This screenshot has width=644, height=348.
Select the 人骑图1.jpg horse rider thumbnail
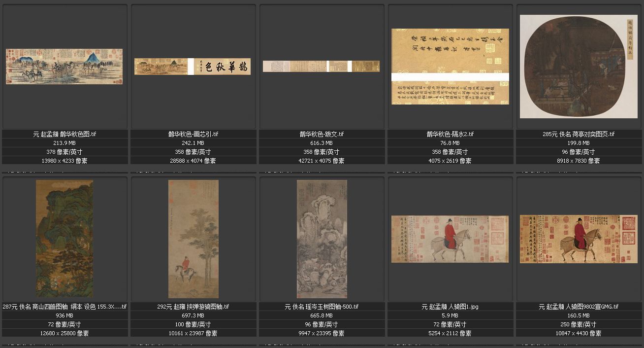[450, 239]
